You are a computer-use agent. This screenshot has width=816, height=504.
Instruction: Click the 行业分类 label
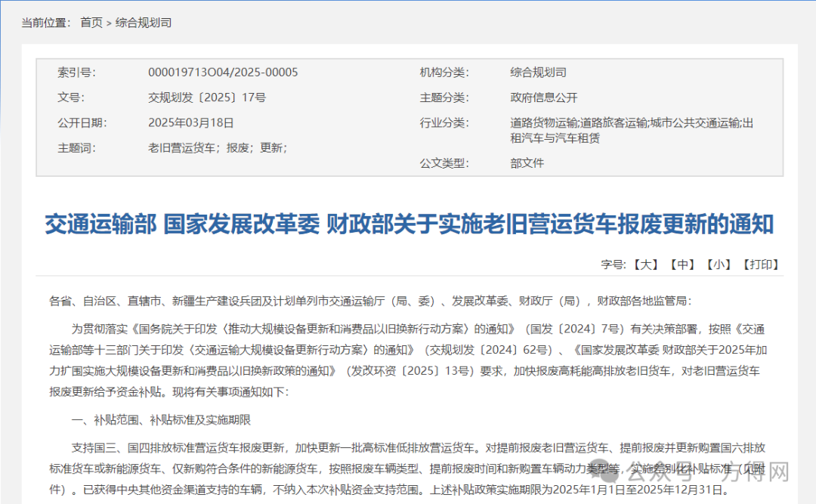[x=444, y=123]
